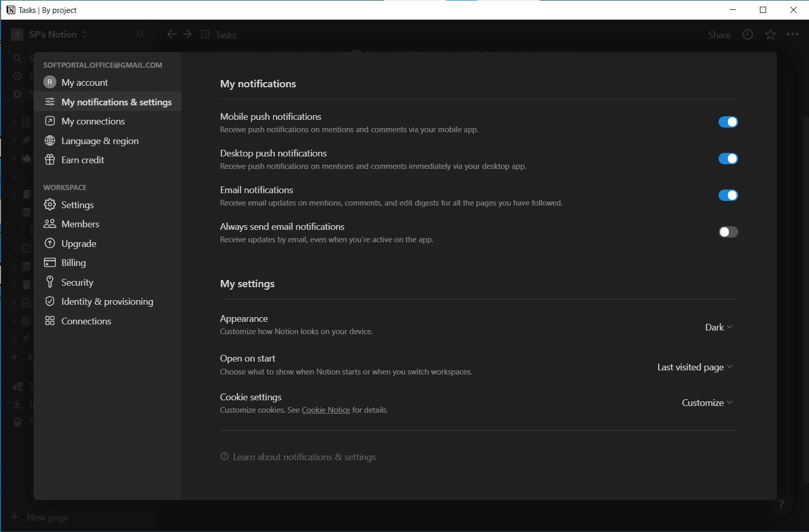Viewport: 809px width, 532px height.
Task: Click Learn about notifications & settings link
Action: 304,457
